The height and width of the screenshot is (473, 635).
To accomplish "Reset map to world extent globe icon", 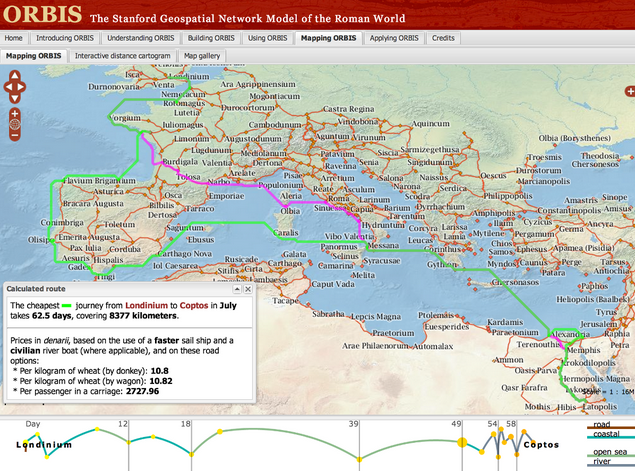I will (15, 124).
